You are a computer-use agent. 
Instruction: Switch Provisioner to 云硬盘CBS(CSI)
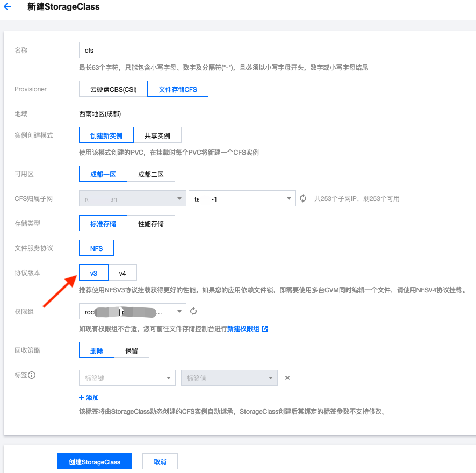tap(111, 89)
